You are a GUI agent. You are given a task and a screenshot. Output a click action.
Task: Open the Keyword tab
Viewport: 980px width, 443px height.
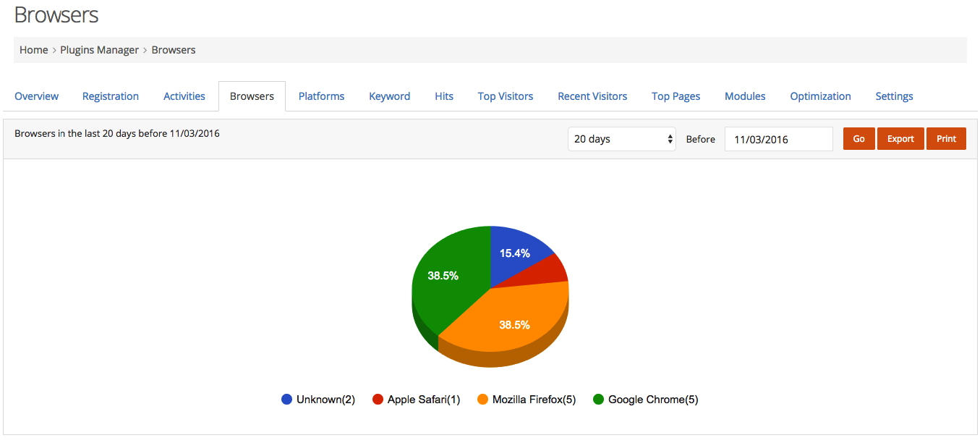[389, 96]
